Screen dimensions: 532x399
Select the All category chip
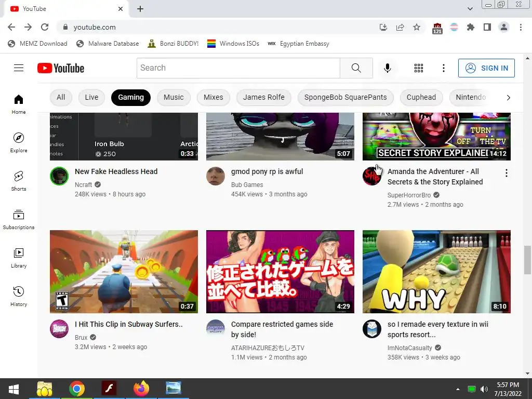pyautogui.click(x=61, y=97)
